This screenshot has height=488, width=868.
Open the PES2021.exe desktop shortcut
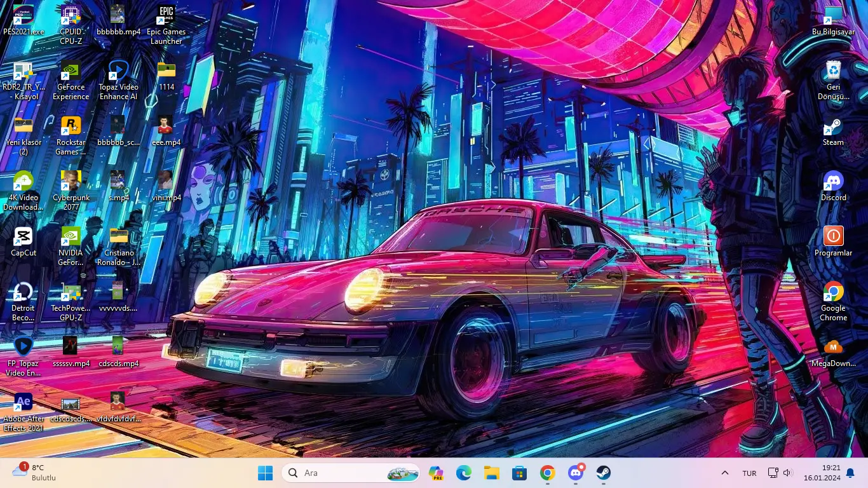click(x=24, y=20)
